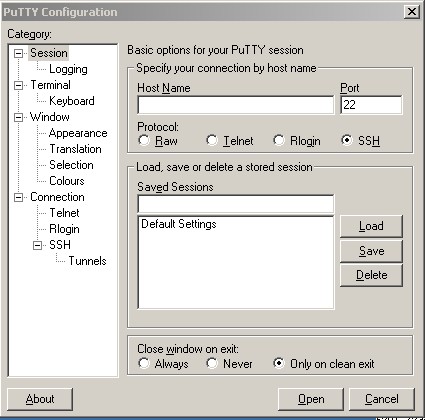Select Default Settings in saved sessions list
The height and width of the screenshot is (420, 425).
pos(179,224)
